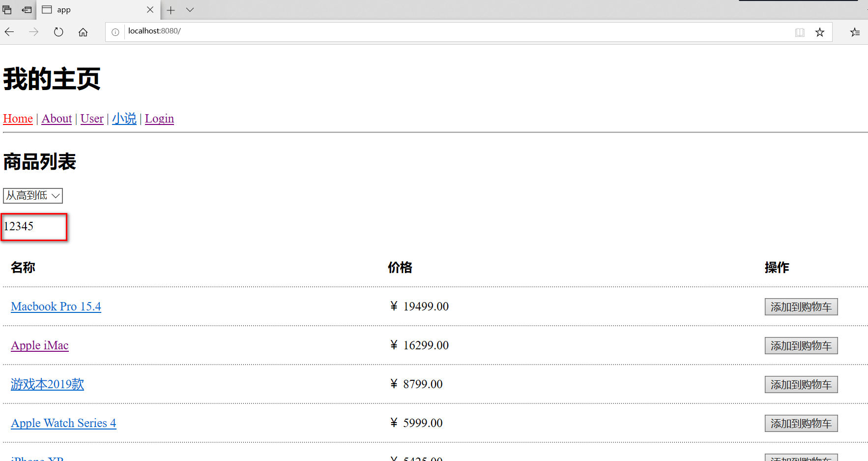Open 游戏本2019款 product link

tap(47, 384)
